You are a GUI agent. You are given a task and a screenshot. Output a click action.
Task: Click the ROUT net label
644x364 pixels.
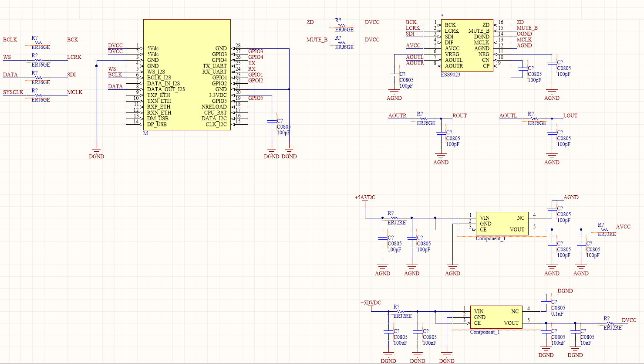click(459, 116)
